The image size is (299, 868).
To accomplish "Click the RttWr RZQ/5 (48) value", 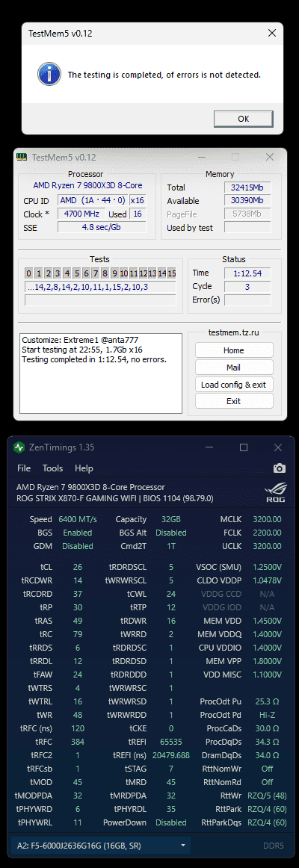I will click(267, 796).
